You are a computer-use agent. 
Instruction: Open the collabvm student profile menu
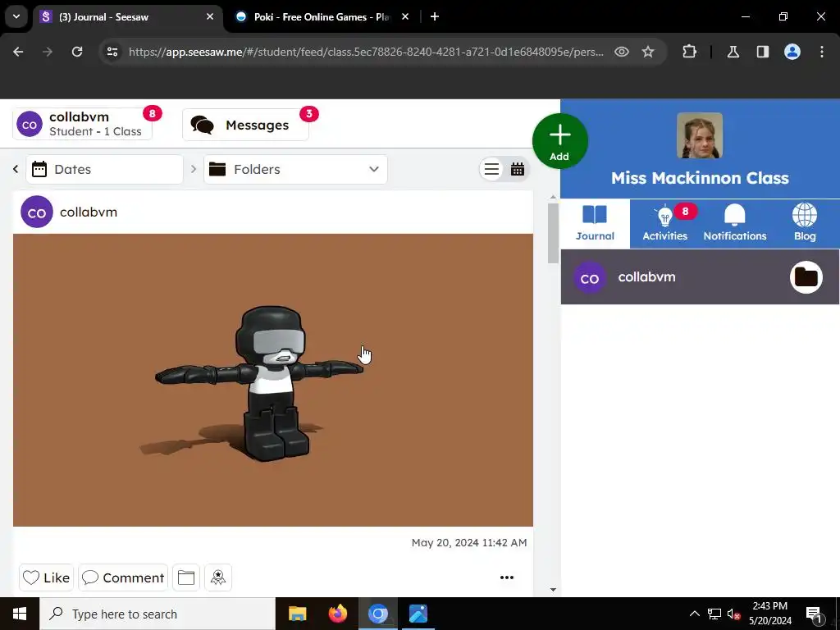click(x=83, y=125)
